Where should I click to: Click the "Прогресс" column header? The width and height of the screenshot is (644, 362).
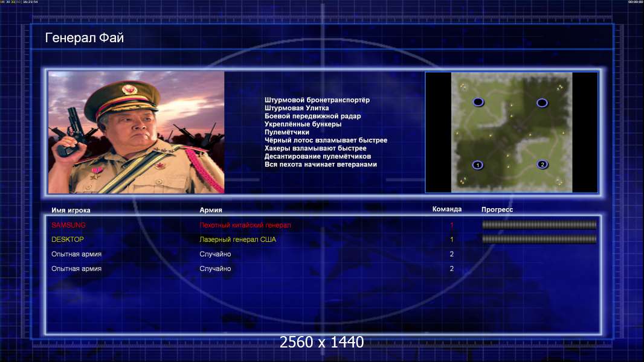497,209
